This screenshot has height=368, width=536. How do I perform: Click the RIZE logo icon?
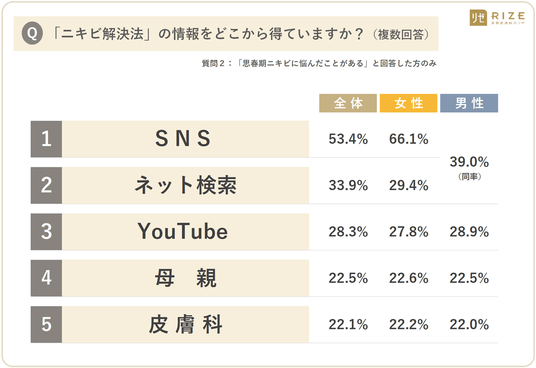[478, 18]
